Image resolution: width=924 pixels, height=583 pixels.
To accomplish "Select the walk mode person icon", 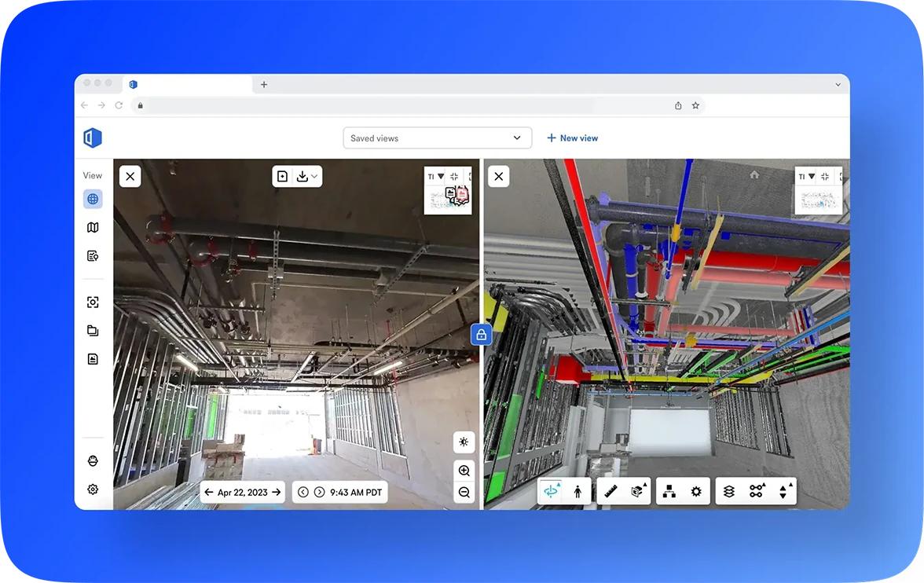I will coord(577,490).
